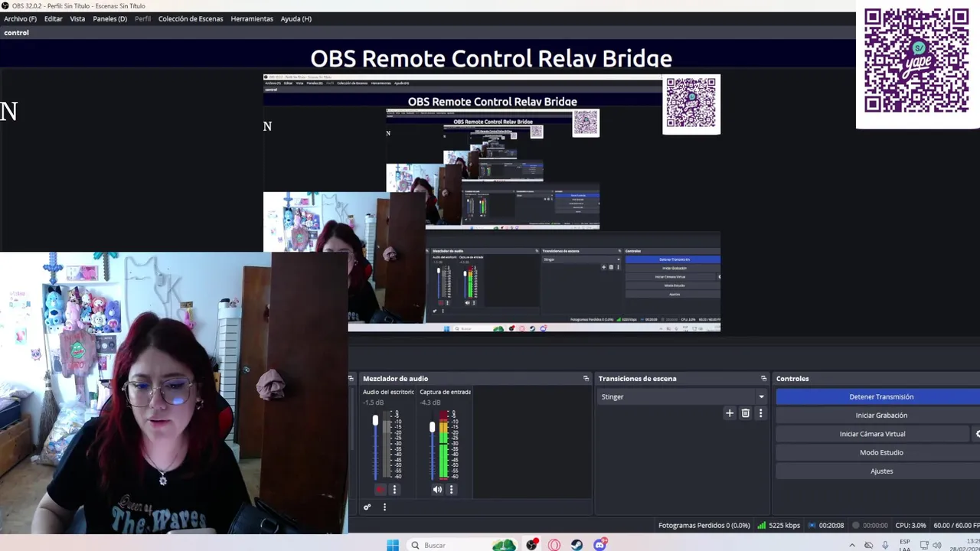Screen dimensions: 980x551
Task: Click the streaming time 00:20:08
Action: (x=826, y=525)
